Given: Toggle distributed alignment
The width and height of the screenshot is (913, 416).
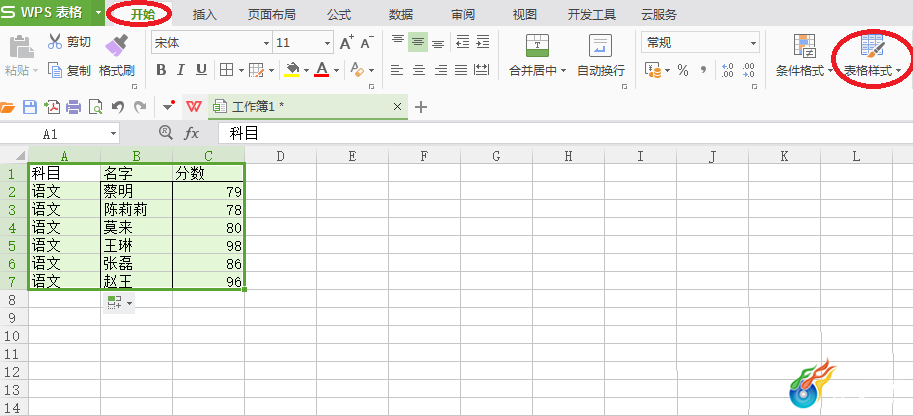Looking at the screenshot, I should [x=482, y=70].
